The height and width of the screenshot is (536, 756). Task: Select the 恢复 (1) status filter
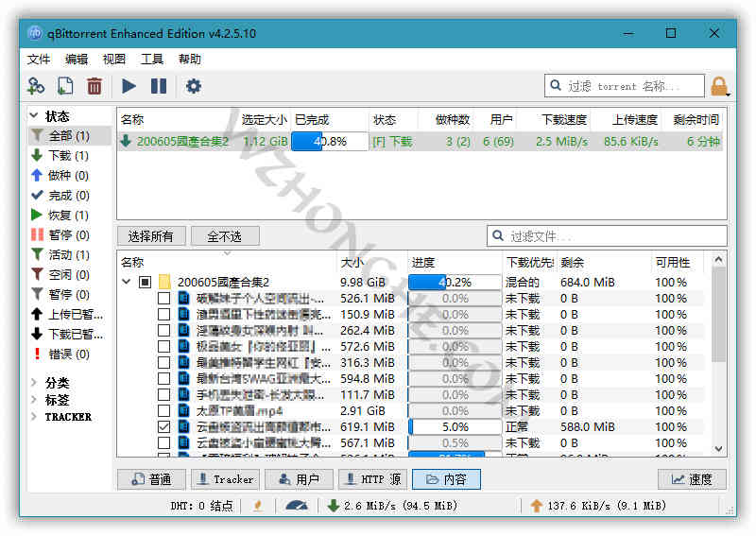coord(60,216)
